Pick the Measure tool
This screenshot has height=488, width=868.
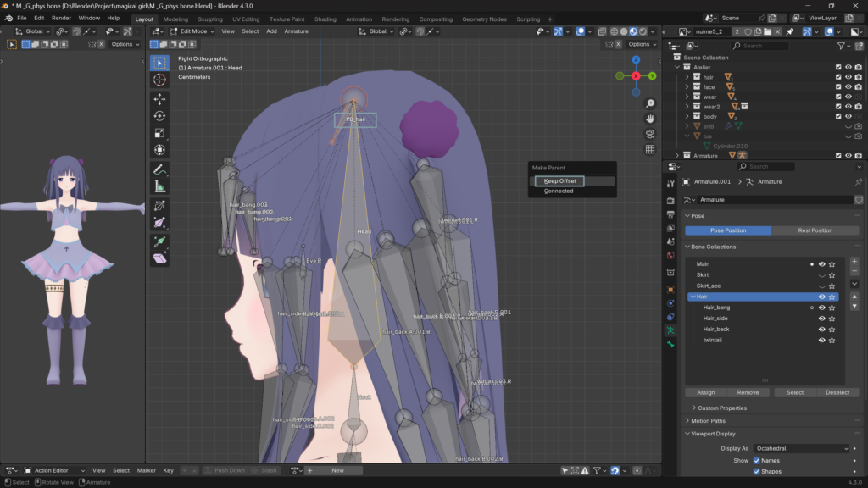pos(159,187)
